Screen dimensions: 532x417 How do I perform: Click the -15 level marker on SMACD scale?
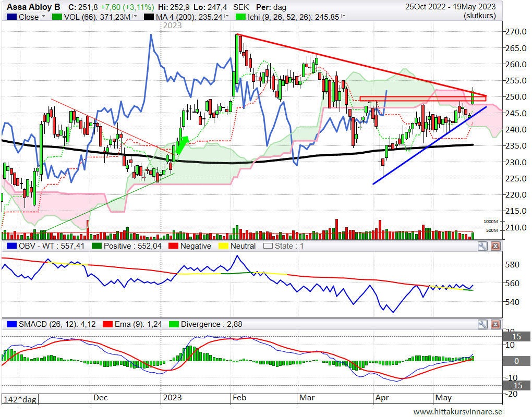[517, 386]
